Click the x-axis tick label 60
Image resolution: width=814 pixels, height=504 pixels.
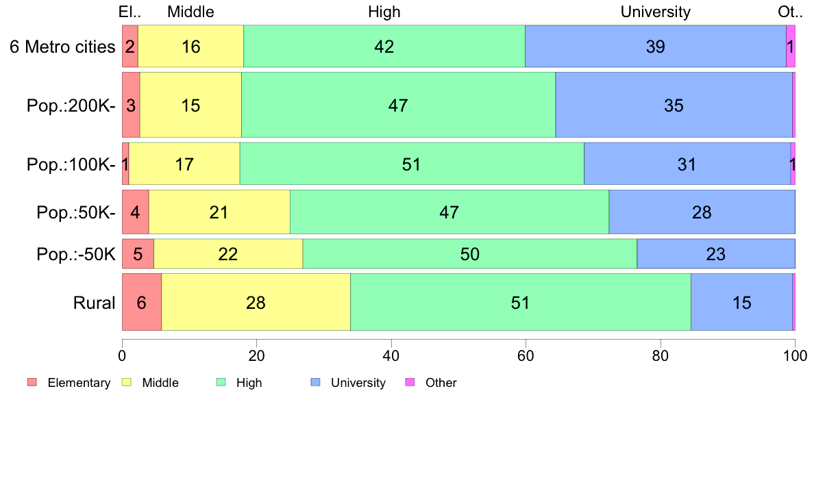click(x=526, y=355)
